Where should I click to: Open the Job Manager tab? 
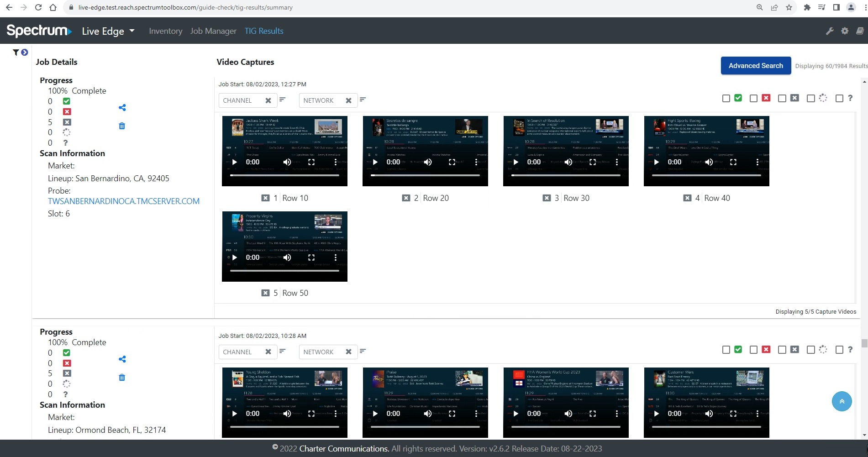(213, 31)
